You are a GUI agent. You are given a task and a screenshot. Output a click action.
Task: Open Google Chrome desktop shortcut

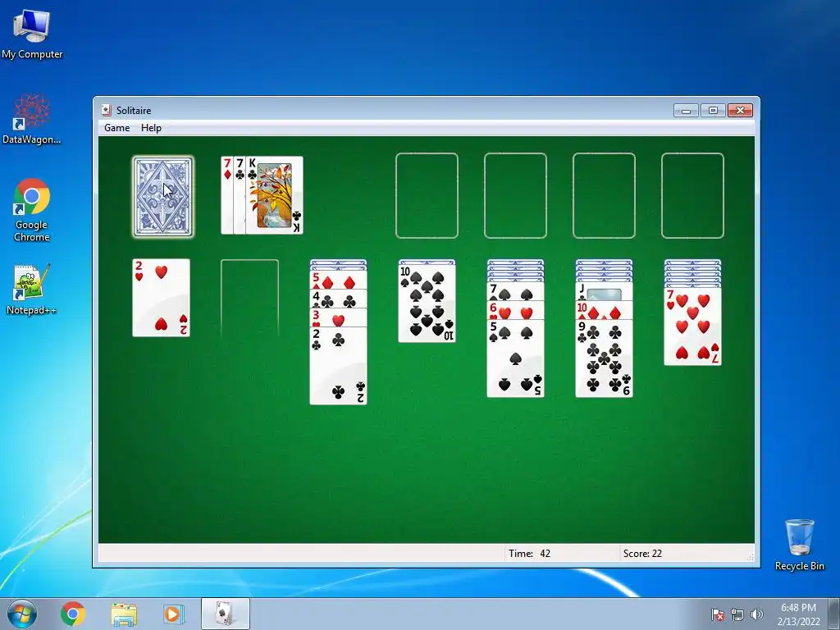32,210
